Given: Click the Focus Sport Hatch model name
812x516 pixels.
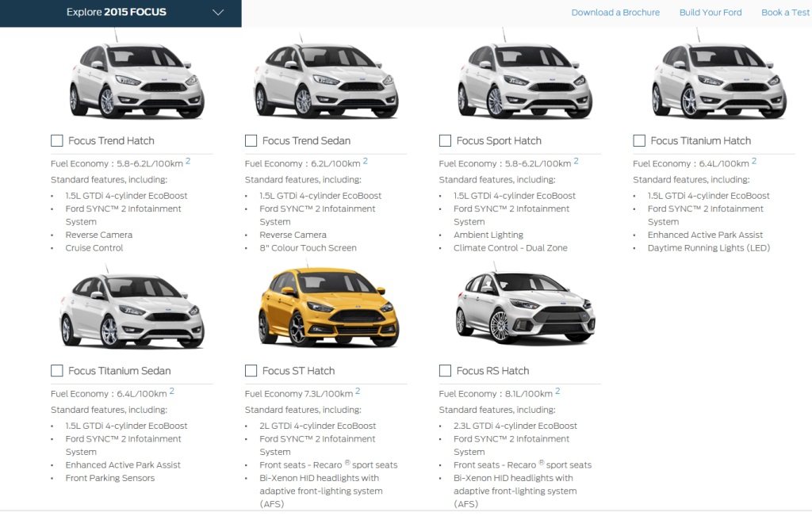Looking at the screenshot, I should tap(499, 141).
